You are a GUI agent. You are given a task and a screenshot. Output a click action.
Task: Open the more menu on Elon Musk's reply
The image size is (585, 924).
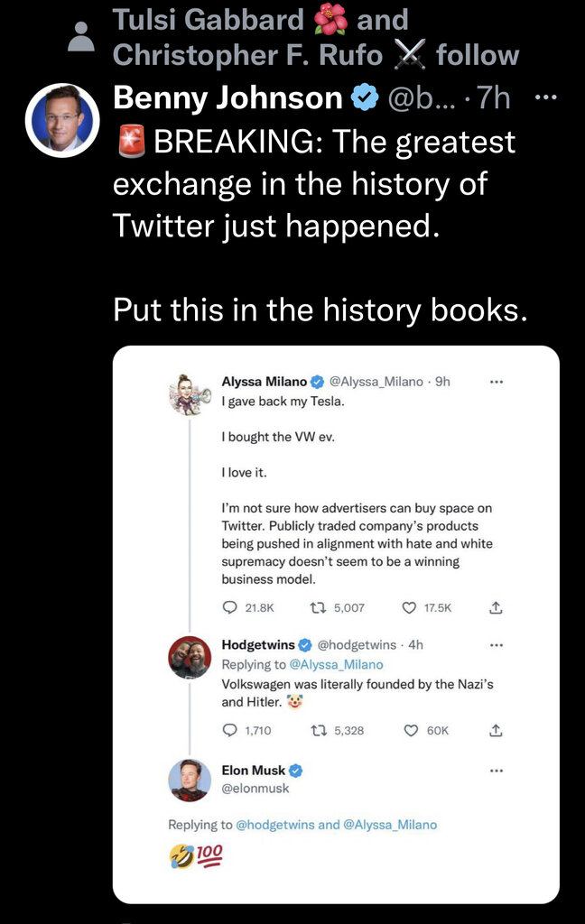(497, 771)
